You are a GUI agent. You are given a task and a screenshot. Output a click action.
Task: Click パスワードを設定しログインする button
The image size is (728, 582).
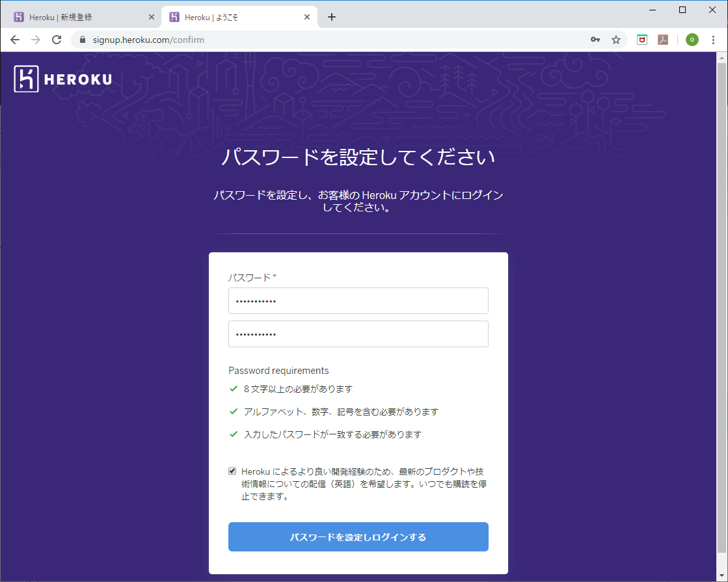point(358,537)
